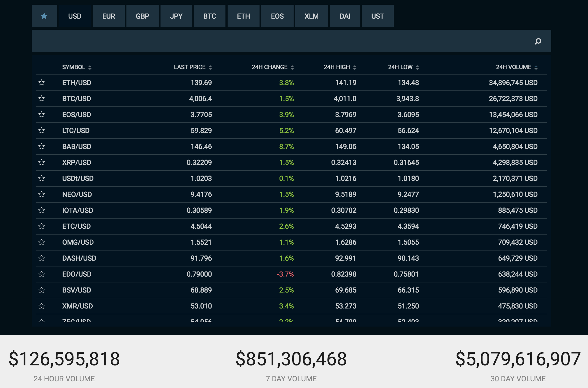Image resolution: width=588 pixels, height=388 pixels.
Task: Click LTC/USD 24H high 60.497
Action: click(346, 131)
